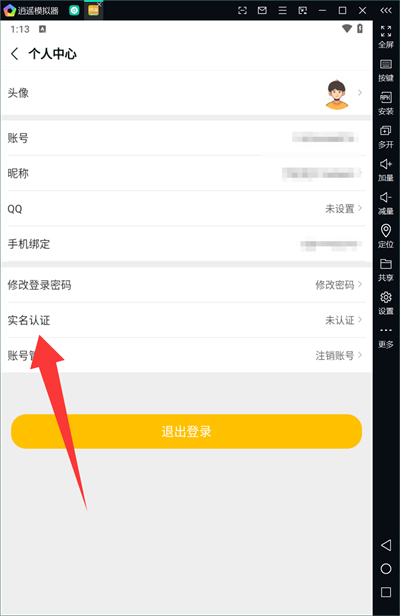Select 注销账号 to cancel account
The height and width of the screenshot is (616, 400).
335,356
